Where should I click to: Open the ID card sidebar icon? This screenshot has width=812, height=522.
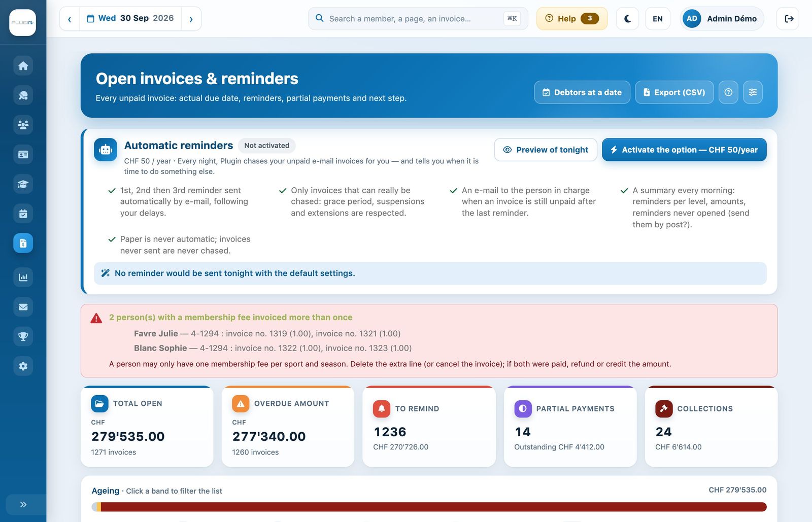click(x=23, y=154)
